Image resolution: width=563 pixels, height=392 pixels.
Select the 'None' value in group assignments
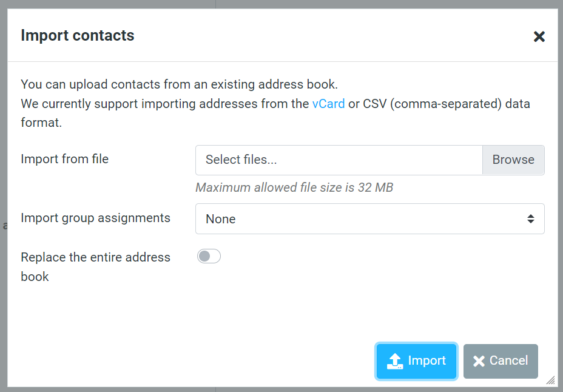click(x=220, y=219)
